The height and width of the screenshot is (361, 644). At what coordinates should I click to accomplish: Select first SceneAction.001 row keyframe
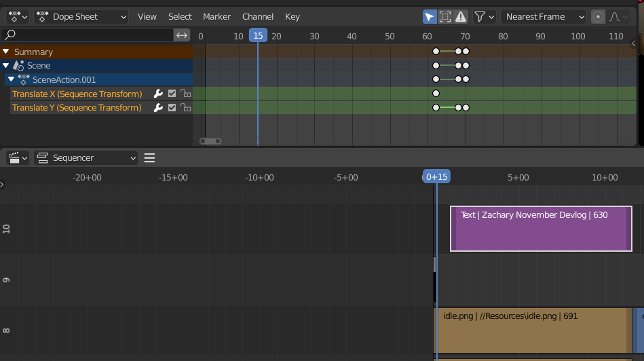click(x=436, y=79)
